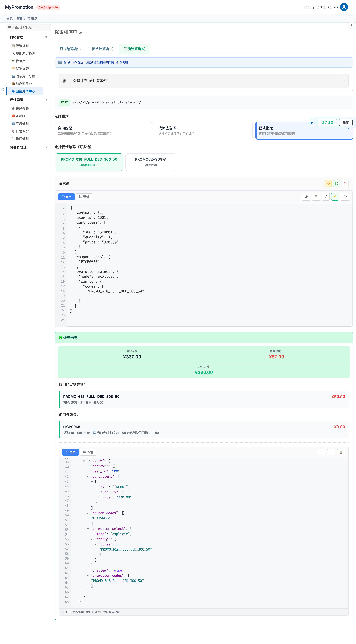Save the request body with the floppy icon

click(x=337, y=183)
